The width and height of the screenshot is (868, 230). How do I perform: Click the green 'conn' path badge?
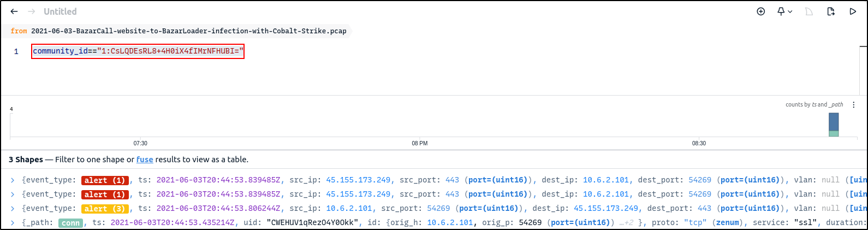(70, 223)
